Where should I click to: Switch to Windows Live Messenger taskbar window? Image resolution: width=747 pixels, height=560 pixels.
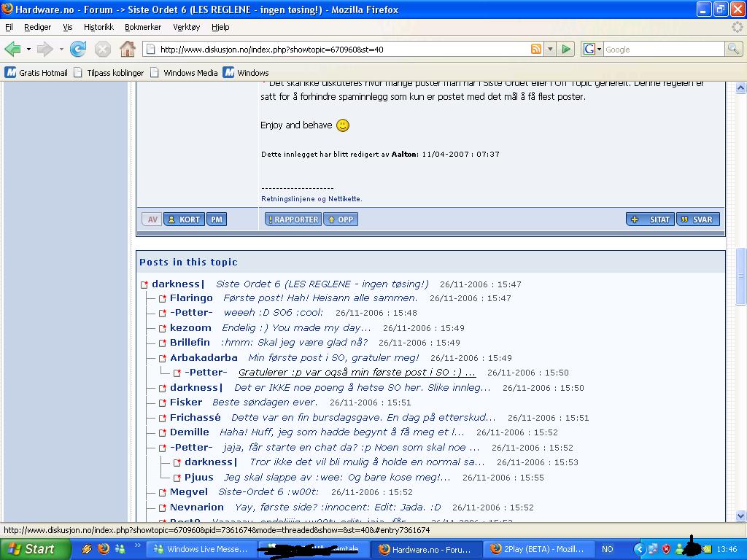pos(201,549)
